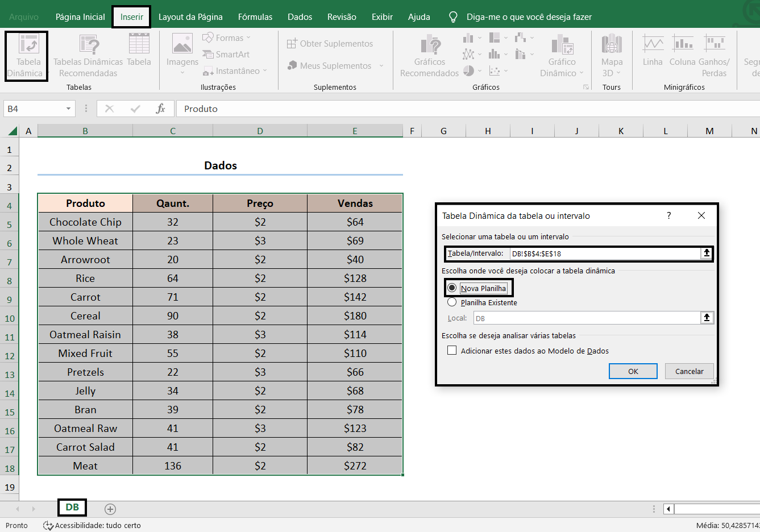The width and height of the screenshot is (760, 532).
Task: Enable Adicionar estes dados ao Modelo de Dados
Action: (452, 351)
